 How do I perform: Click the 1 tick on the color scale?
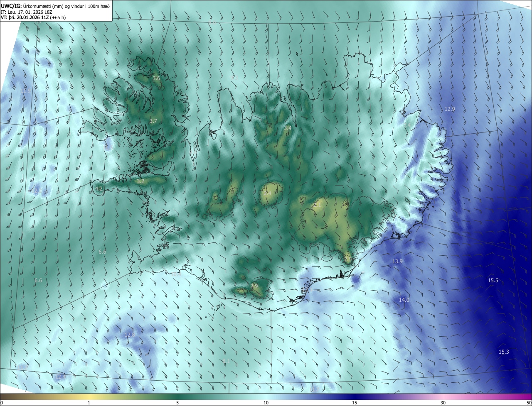click(x=89, y=403)
